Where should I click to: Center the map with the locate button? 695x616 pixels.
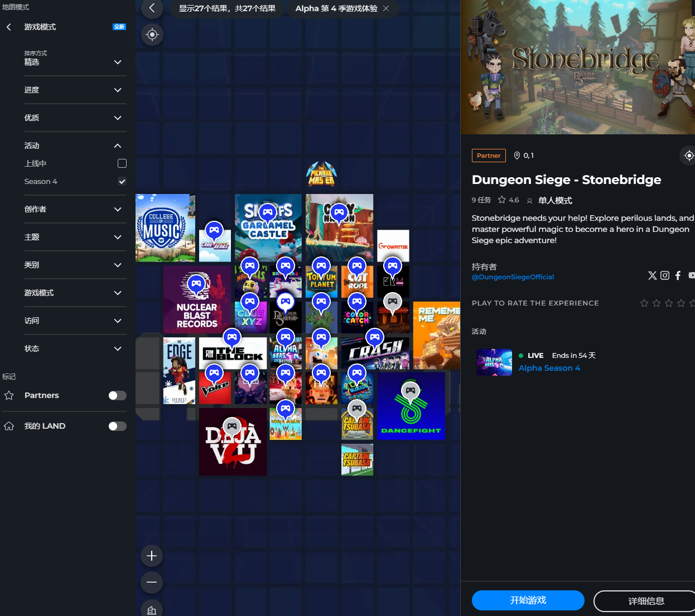point(152,35)
